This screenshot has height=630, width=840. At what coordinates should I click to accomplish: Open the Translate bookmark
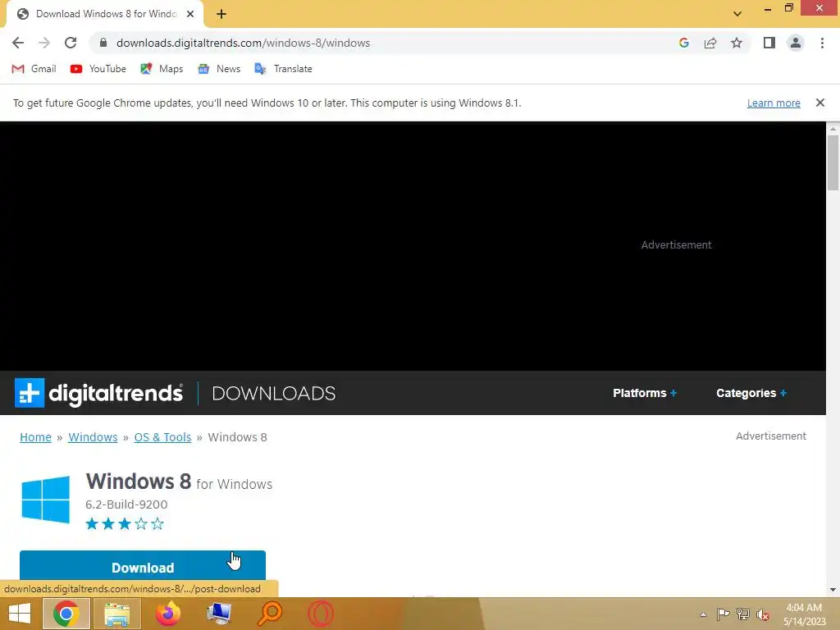click(283, 69)
